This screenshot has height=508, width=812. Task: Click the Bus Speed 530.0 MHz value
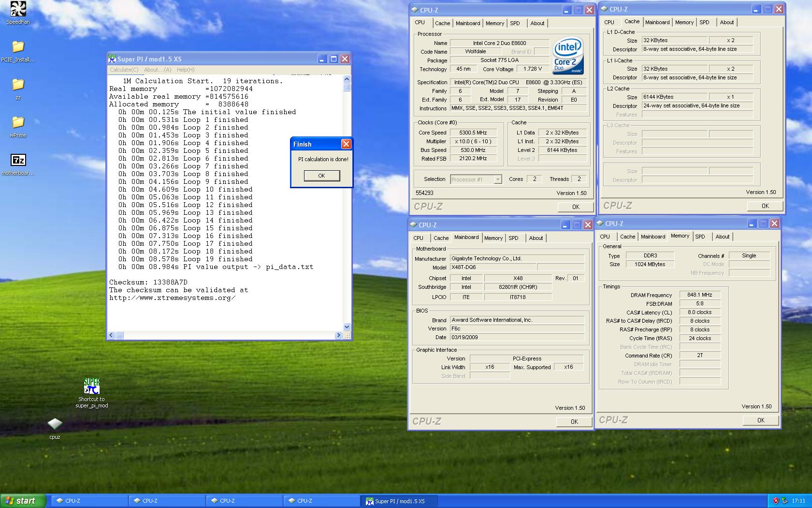point(473,150)
